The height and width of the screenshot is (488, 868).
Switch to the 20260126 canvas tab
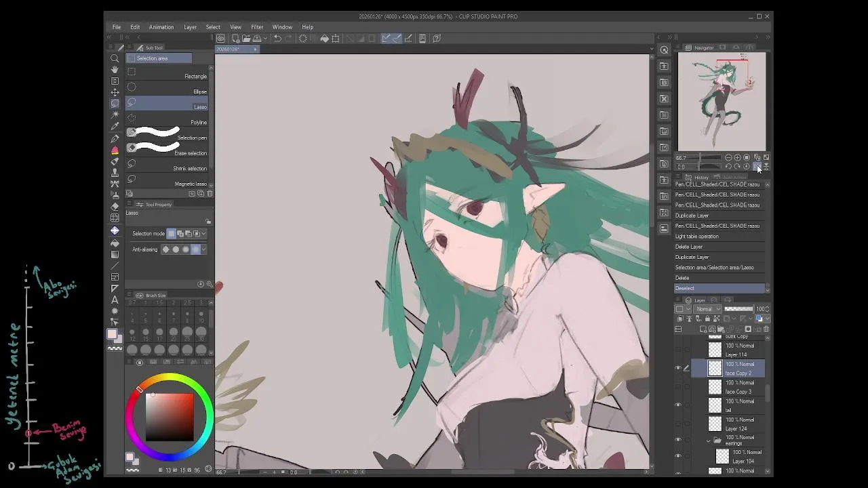tap(237, 49)
